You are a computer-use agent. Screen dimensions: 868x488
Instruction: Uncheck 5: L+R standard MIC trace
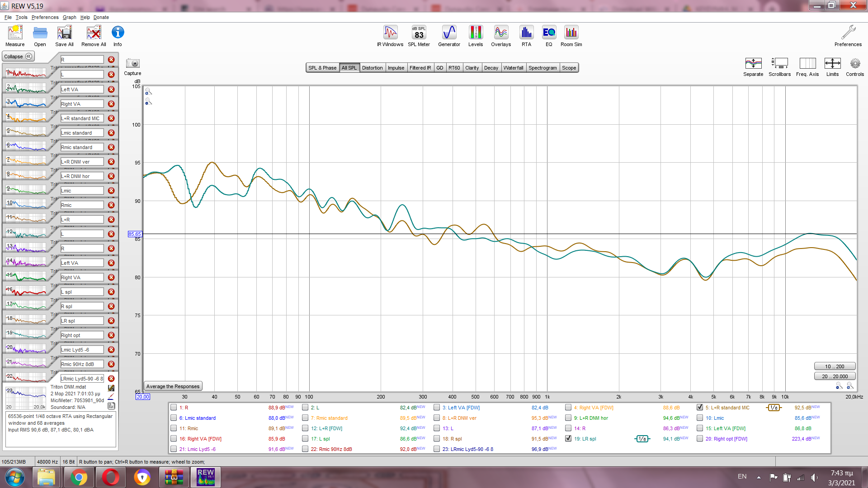pos(700,407)
